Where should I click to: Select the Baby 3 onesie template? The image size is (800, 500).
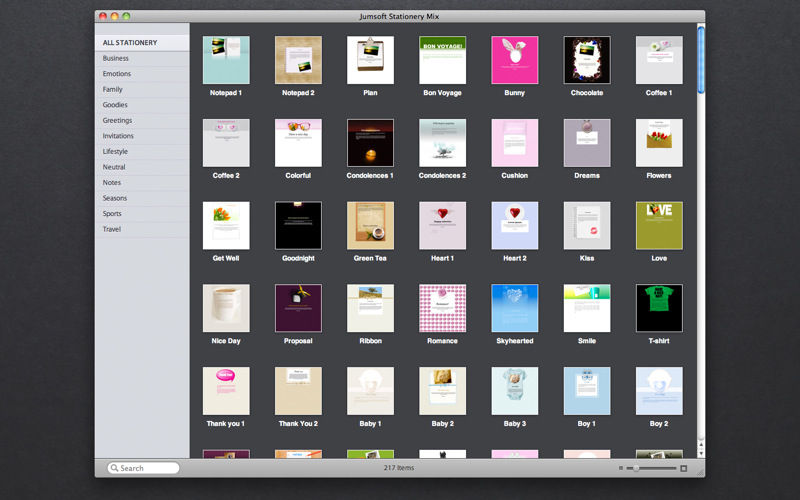515,391
